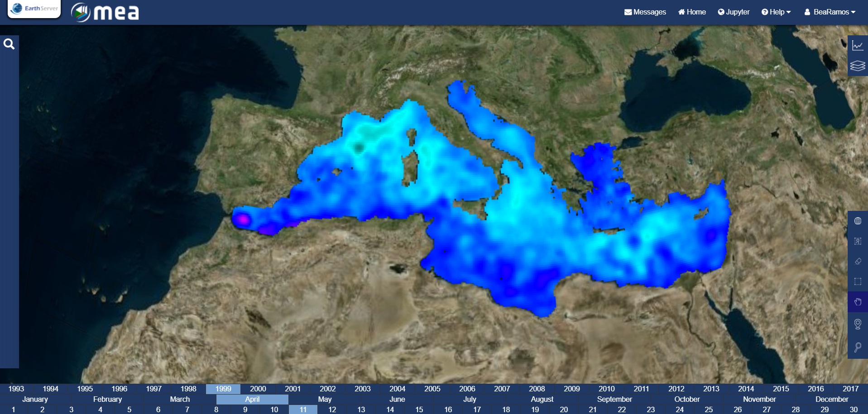
Task: Open the search panel magnifier icon
Action: coord(9,44)
